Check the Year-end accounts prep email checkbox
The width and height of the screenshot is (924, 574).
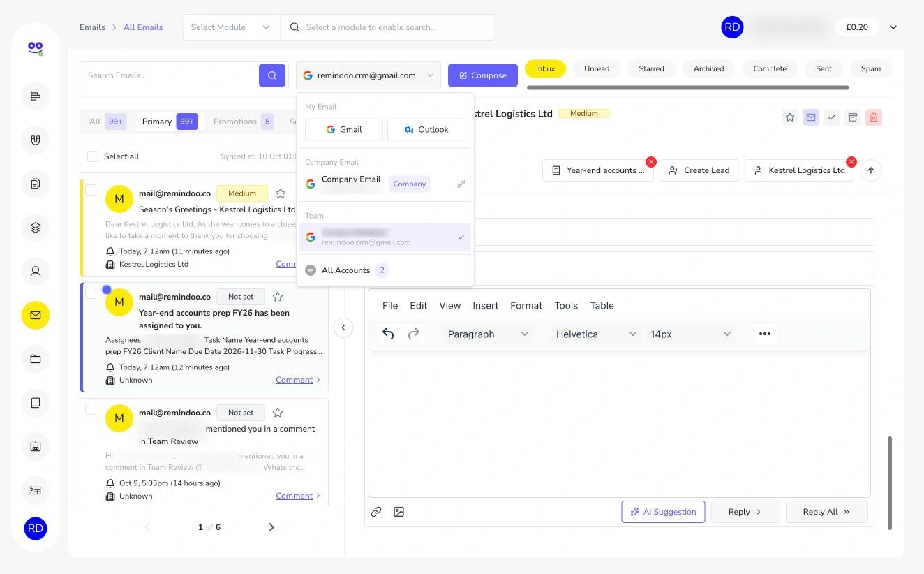(x=91, y=293)
